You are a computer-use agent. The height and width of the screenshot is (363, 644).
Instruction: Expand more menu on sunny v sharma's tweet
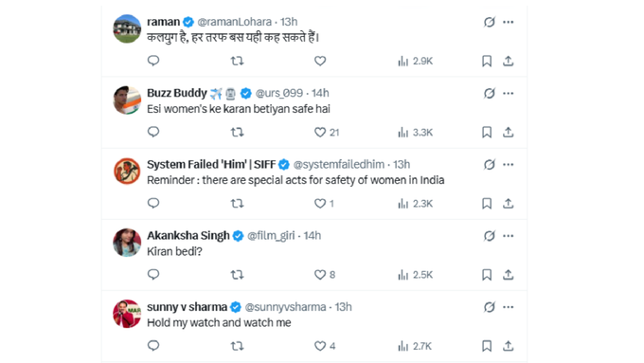508,307
